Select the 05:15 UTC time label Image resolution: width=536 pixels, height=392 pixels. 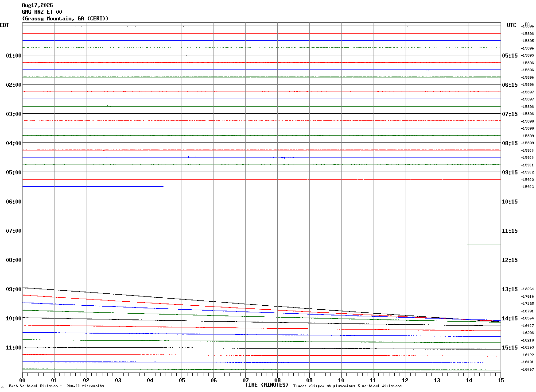tap(510, 55)
